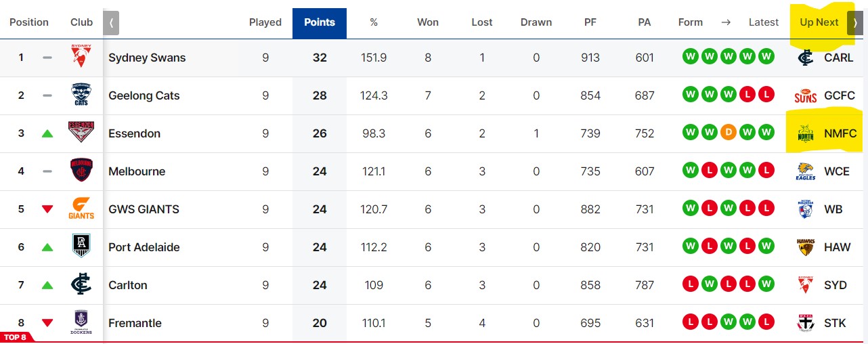Click the Sydney Swans club logo
This screenshot has height=344, width=868.
click(x=81, y=57)
